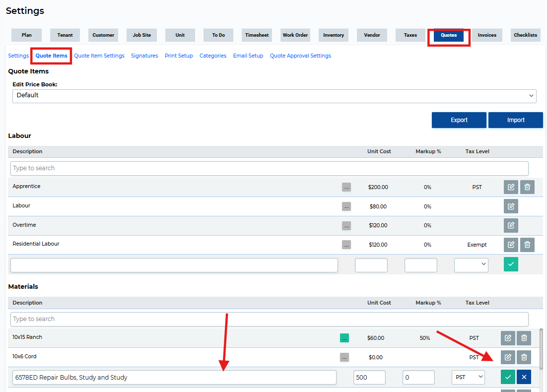Select the Quote Items sub-link

(x=51, y=56)
